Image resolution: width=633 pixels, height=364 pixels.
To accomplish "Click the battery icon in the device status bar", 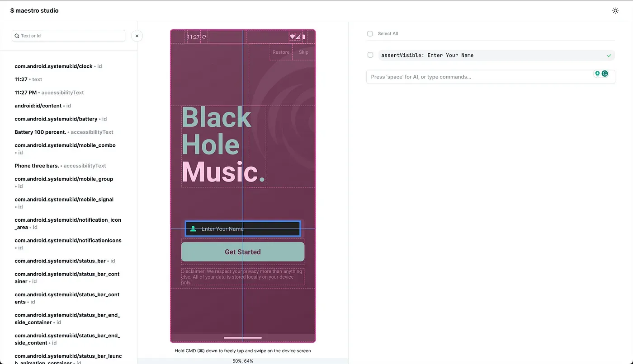I will [304, 37].
